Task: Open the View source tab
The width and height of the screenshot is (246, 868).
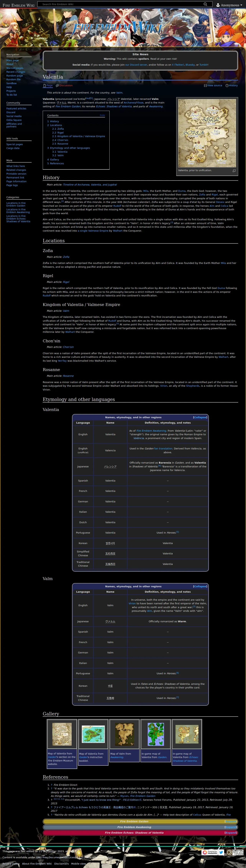Action: [215, 86]
